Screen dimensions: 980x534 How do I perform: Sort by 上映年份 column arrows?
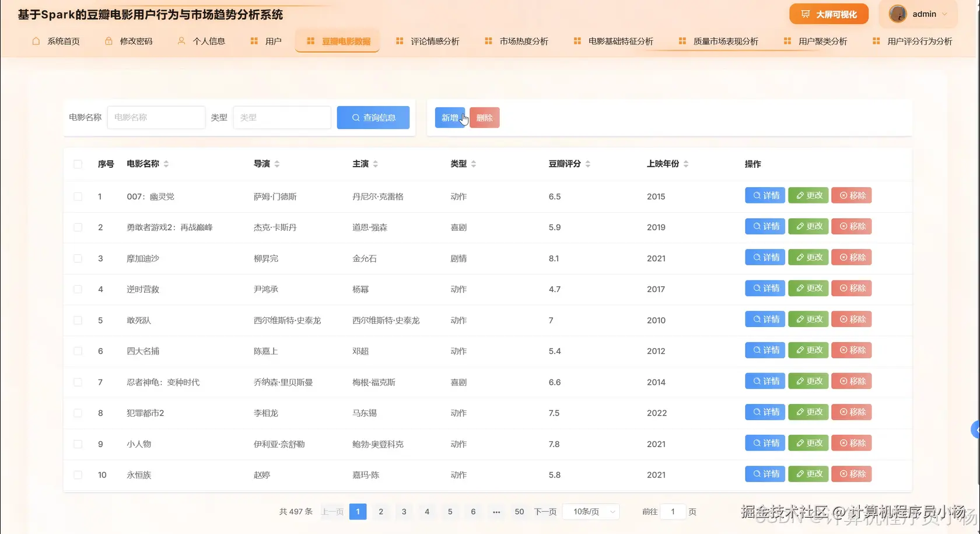686,164
